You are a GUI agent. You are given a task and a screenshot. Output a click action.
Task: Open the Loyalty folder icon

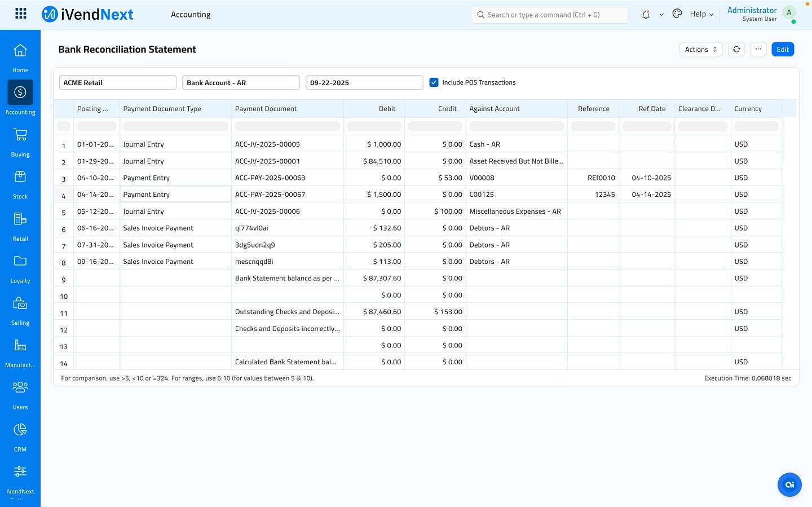click(20, 261)
